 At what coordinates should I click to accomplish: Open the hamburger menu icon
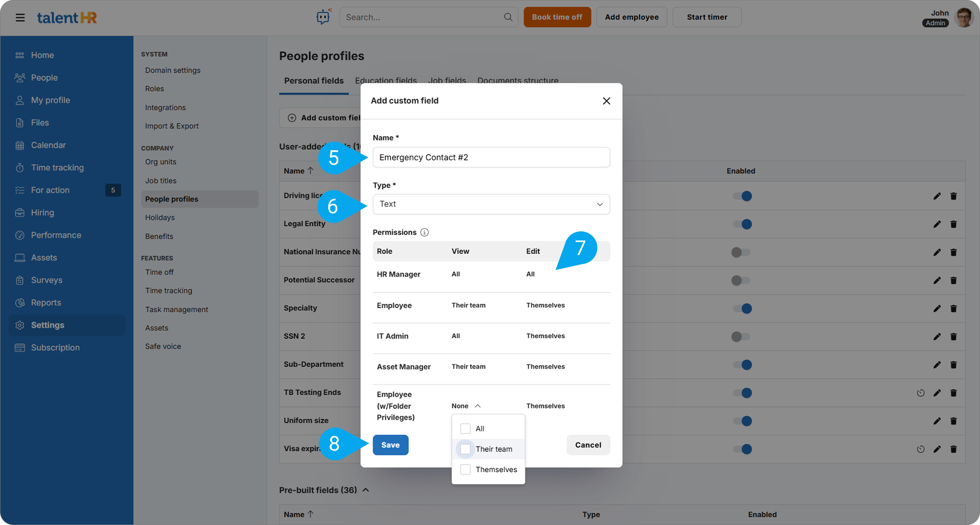[20, 17]
